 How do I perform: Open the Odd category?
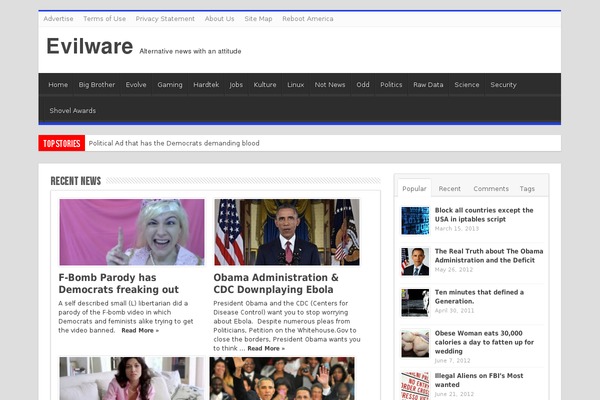[x=363, y=85]
